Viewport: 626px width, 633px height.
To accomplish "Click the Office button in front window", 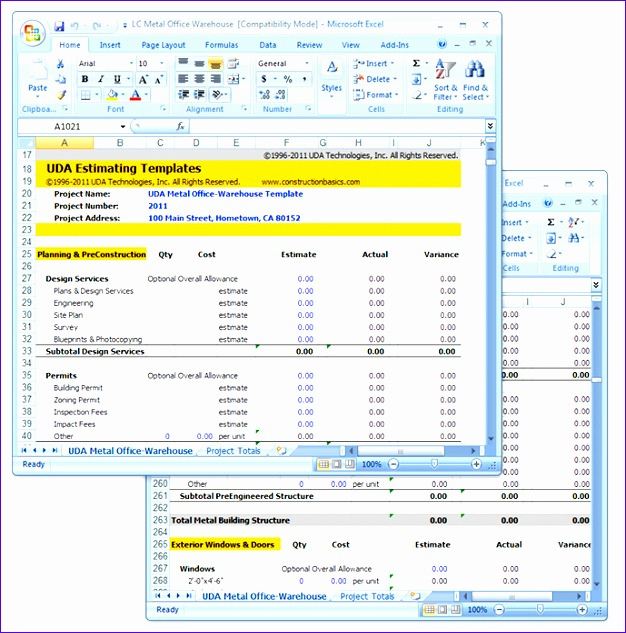I will [32, 33].
